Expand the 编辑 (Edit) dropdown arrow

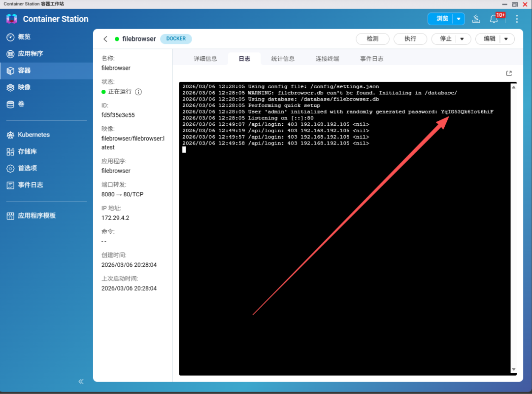coord(505,38)
